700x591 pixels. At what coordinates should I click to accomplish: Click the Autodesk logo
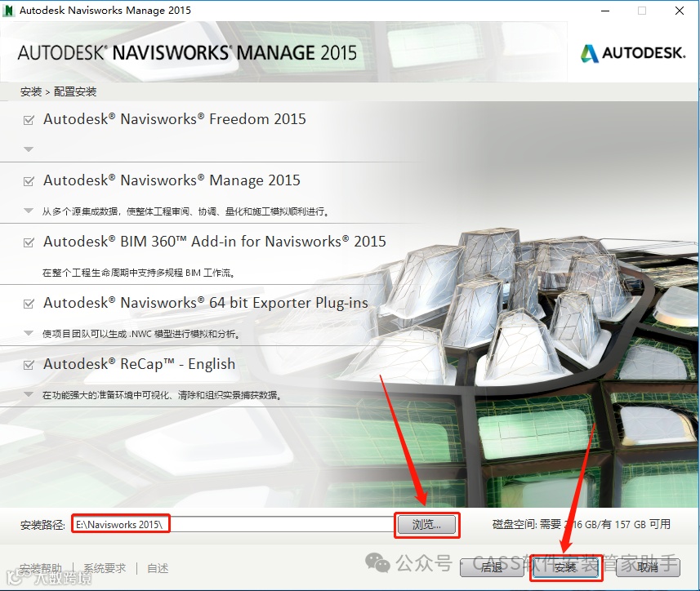pos(632,53)
